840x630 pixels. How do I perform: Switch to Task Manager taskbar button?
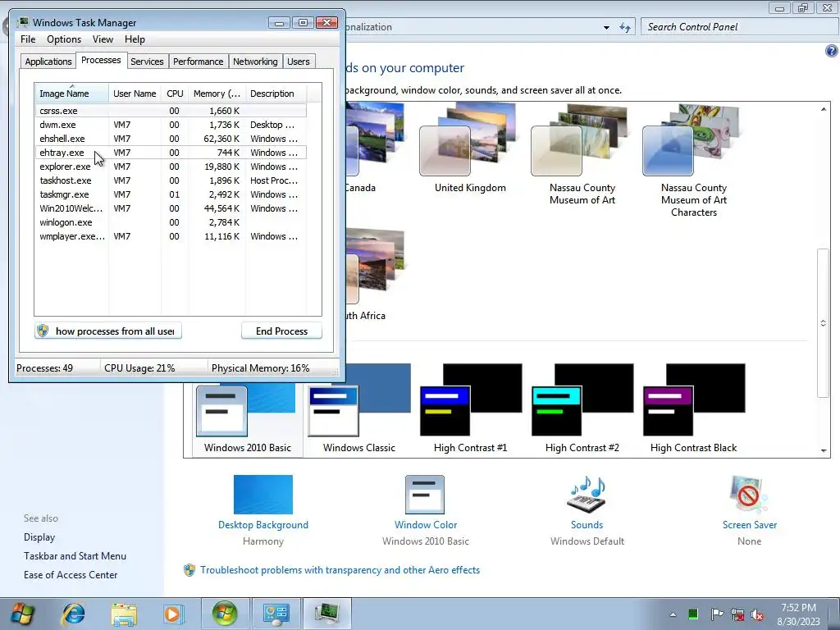coord(326,614)
